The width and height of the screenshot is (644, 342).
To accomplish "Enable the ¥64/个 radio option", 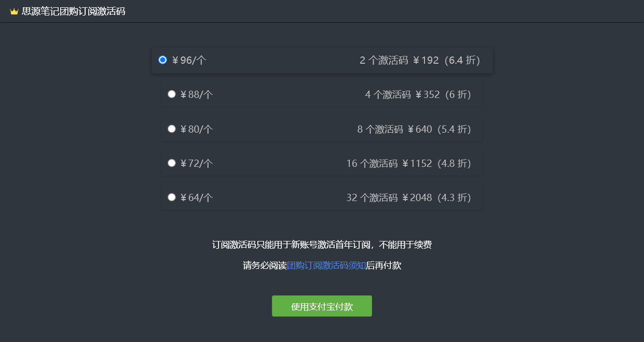I will pos(172,197).
